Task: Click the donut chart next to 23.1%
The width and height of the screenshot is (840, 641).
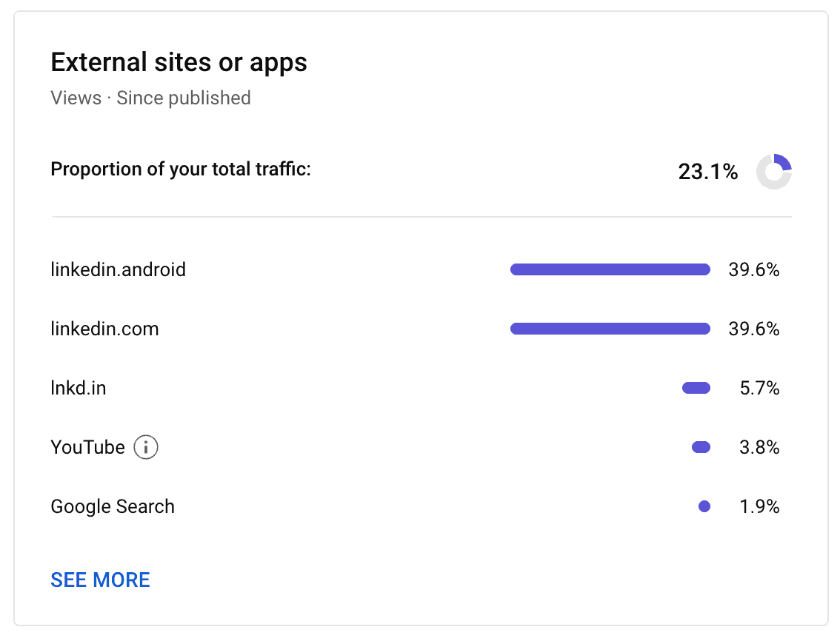Action: pyautogui.click(x=773, y=171)
